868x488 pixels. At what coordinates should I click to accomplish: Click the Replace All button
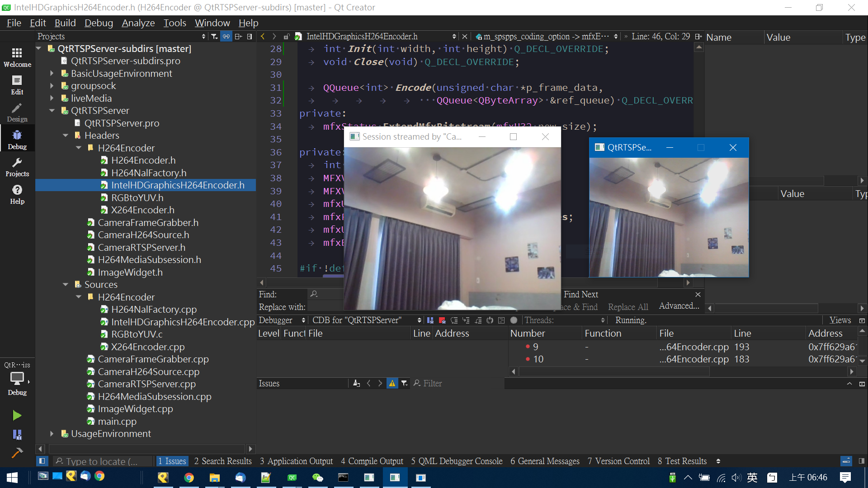tap(627, 307)
